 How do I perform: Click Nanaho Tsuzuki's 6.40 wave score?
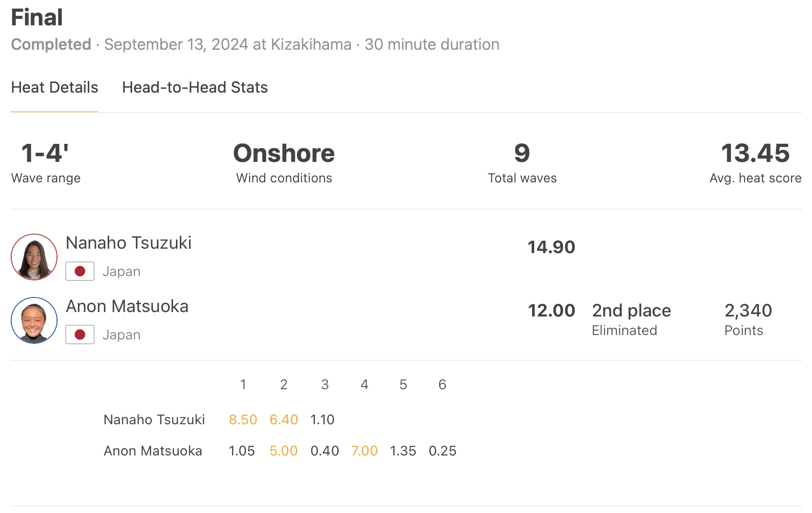click(284, 420)
